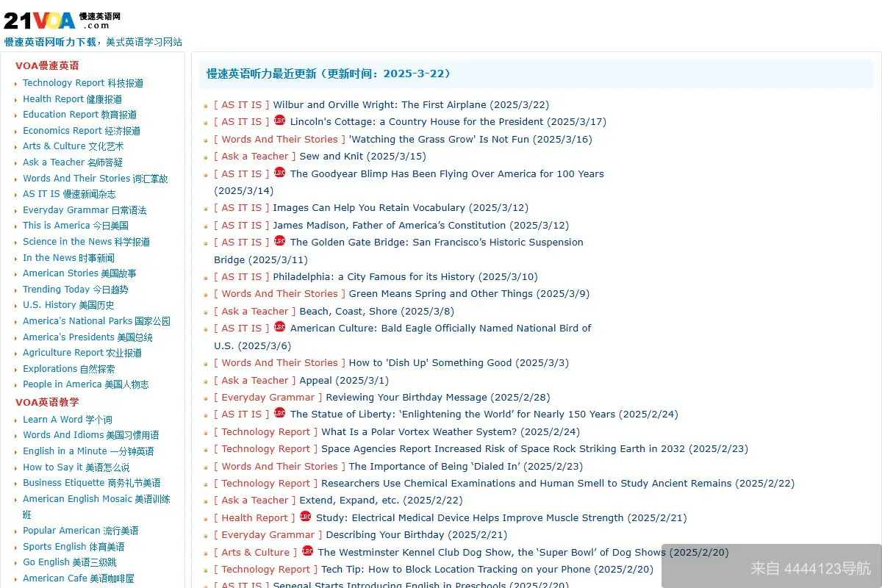Go to America's National Parks section
This screenshot has width=882, height=588.
coord(96,321)
